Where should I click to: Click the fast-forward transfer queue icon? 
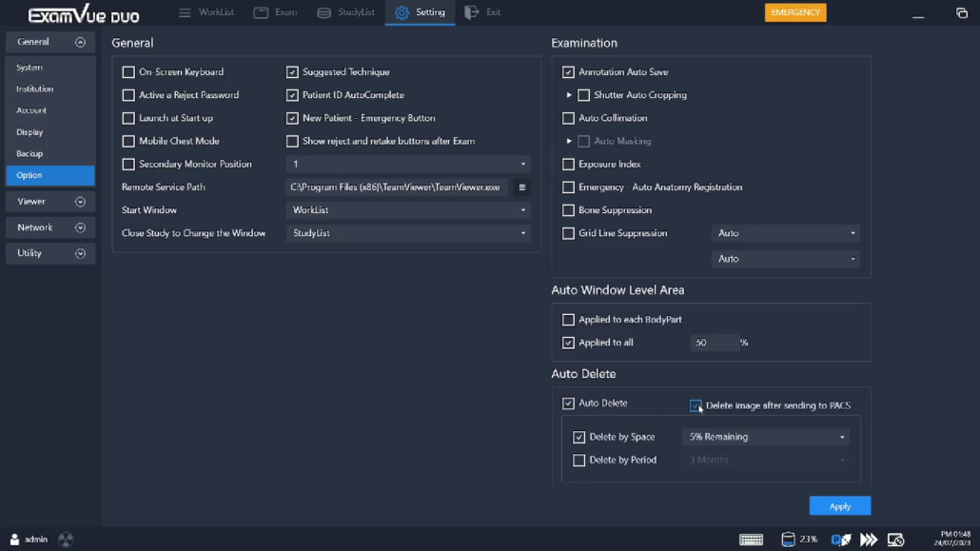868,539
